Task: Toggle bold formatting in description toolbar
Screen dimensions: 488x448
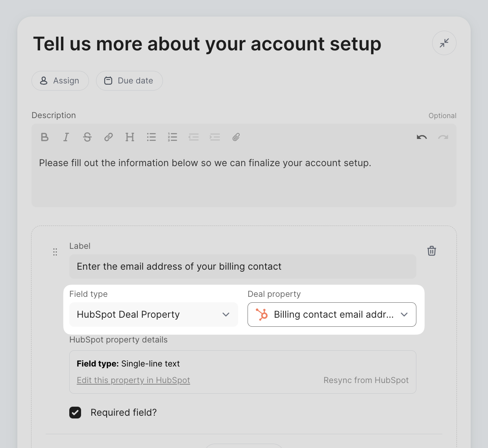Action: pos(45,137)
